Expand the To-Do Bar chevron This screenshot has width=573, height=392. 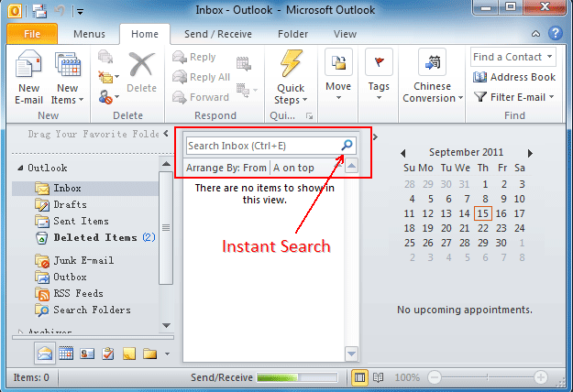[x=375, y=137]
